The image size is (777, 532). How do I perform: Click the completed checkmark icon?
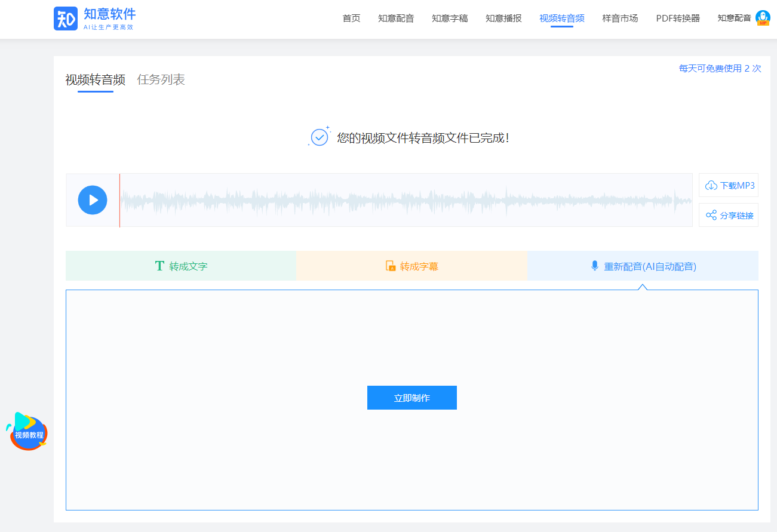tap(320, 137)
